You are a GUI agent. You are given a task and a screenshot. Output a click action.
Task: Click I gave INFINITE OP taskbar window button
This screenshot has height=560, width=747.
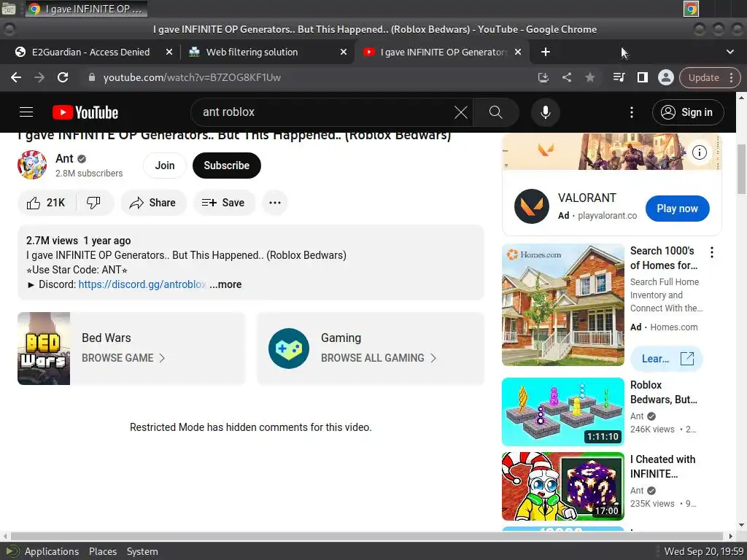87,9
